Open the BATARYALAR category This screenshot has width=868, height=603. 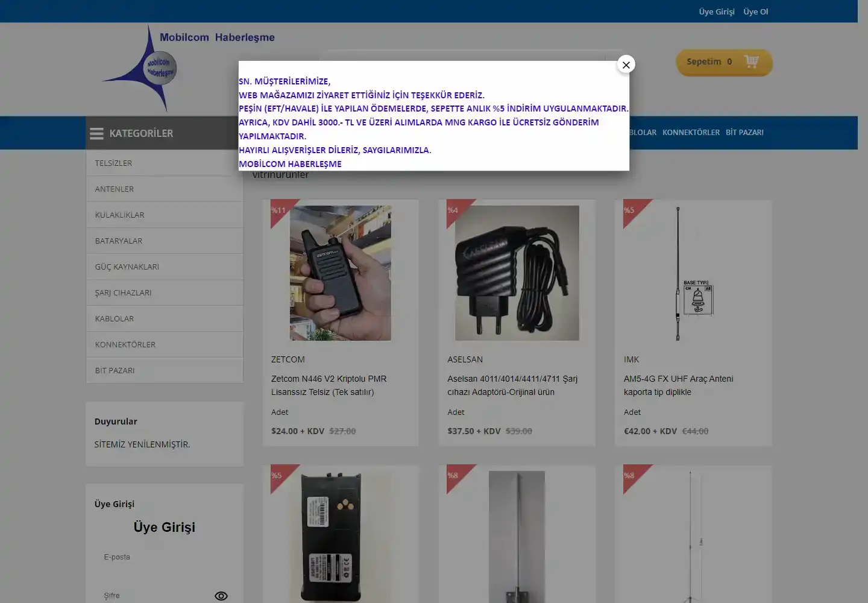coord(165,241)
